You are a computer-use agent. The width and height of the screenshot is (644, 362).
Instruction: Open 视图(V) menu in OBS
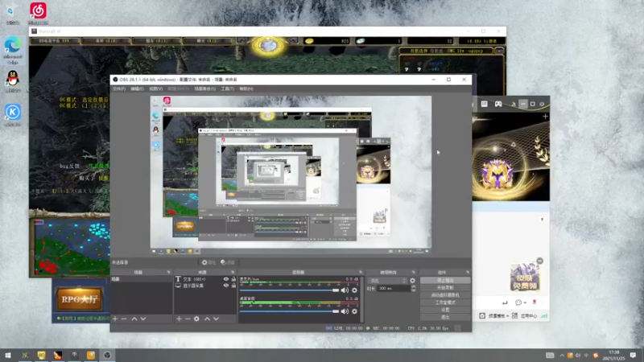coord(155,88)
